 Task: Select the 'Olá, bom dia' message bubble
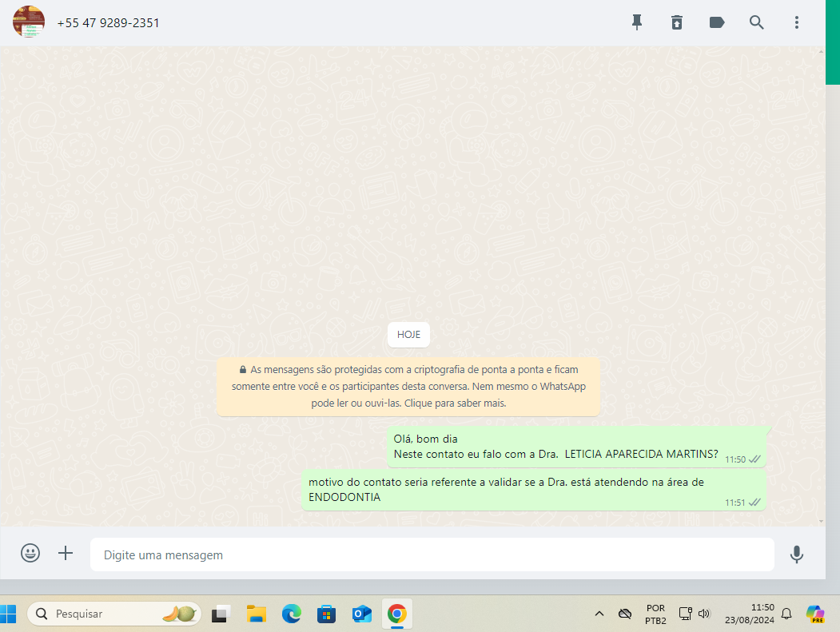(576, 447)
